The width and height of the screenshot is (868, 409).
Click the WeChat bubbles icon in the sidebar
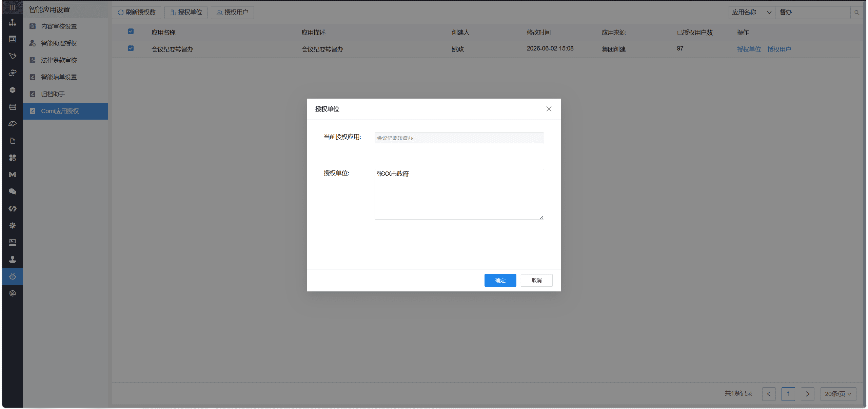pyautogui.click(x=13, y=192)
